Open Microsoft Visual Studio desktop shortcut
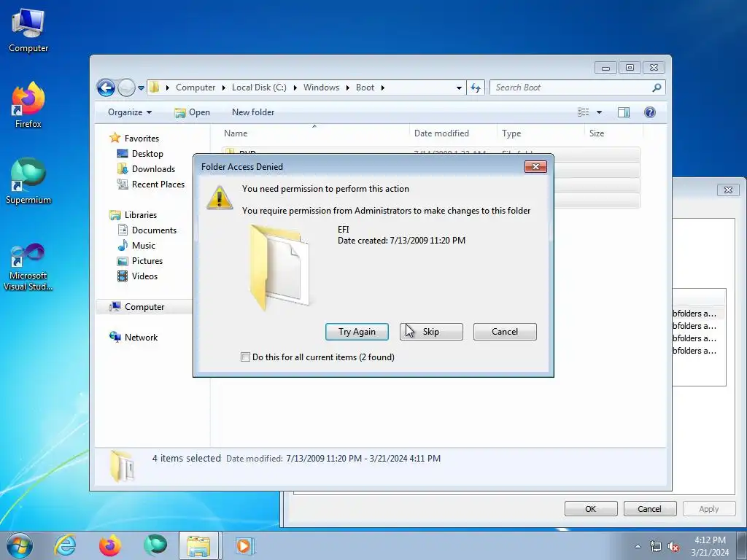 (x=28, y=267)
